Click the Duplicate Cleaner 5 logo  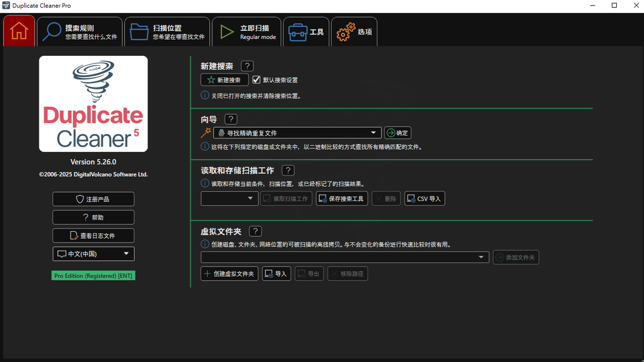pyautogui.click(x=93, y=104)
